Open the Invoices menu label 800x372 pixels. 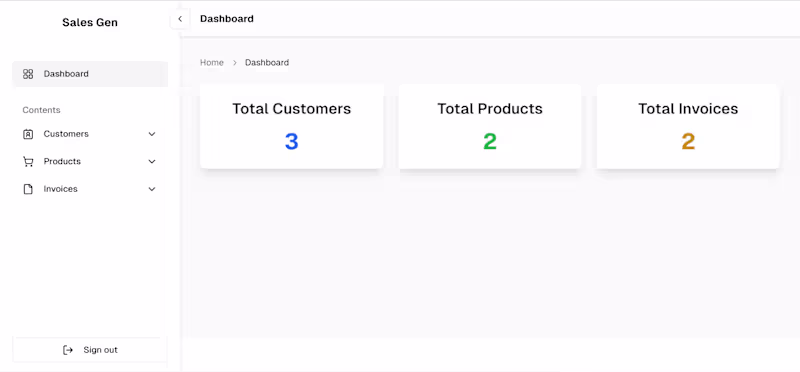(x=60, y=189)
